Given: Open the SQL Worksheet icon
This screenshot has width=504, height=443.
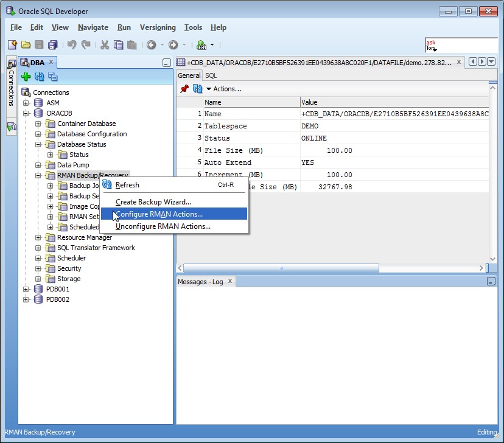Looking at the screenshot, I should 201,44.
